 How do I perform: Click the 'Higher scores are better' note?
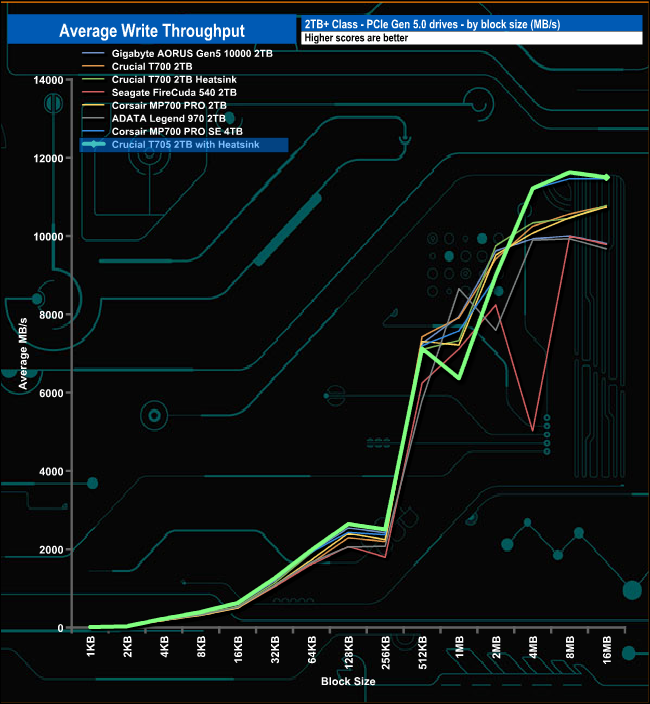pos(356,38)
